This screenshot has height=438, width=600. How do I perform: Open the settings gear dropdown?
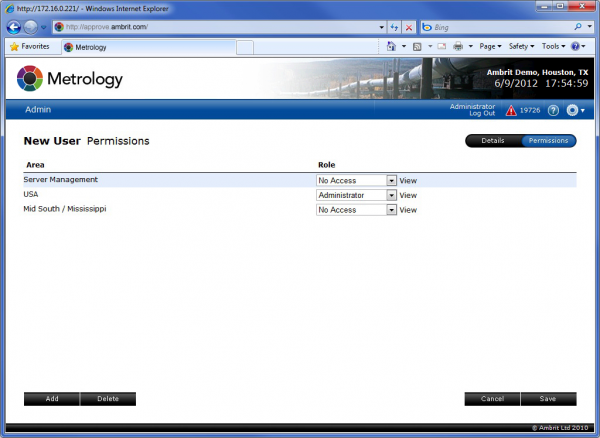pos(576,111)
